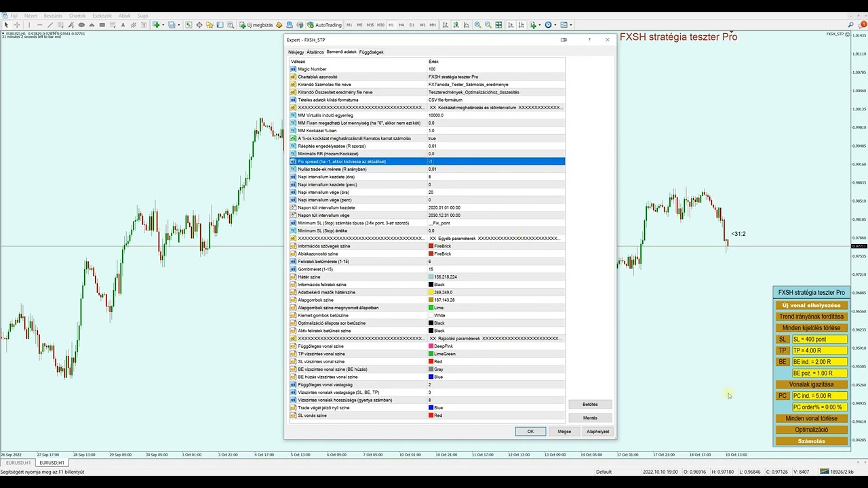Select the W1 timeframe
Image resolution: width=868 pixels, height=488 pixels.
(x=422, y=25)
